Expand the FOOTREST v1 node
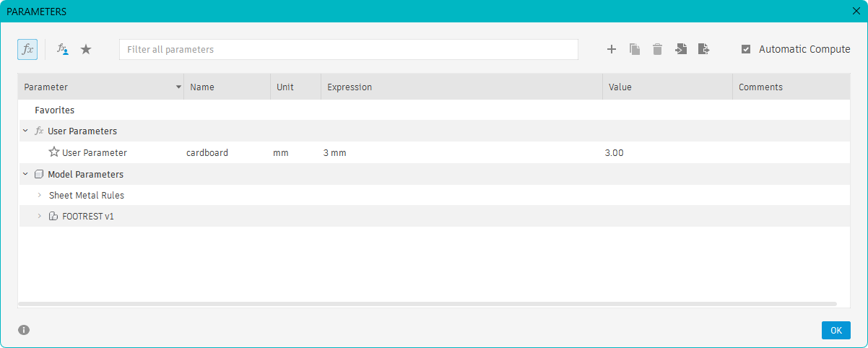The height and width of the screenshot is (348, 868). [39, 216]
